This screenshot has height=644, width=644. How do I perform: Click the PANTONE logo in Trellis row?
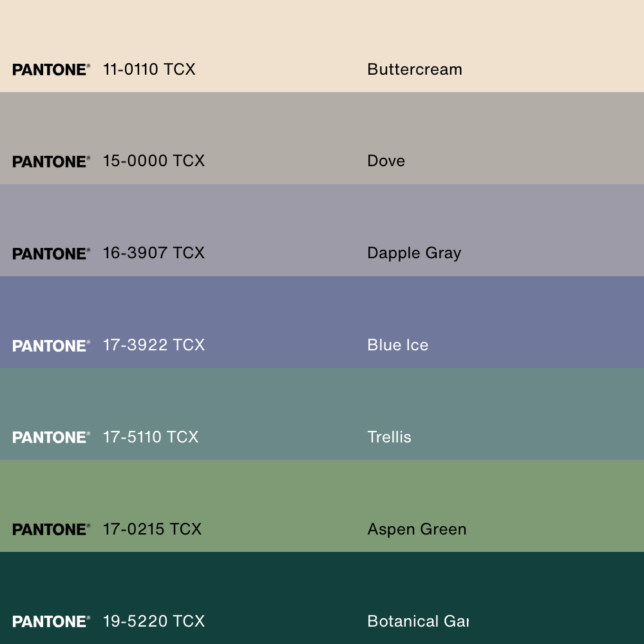coord(52,437)
